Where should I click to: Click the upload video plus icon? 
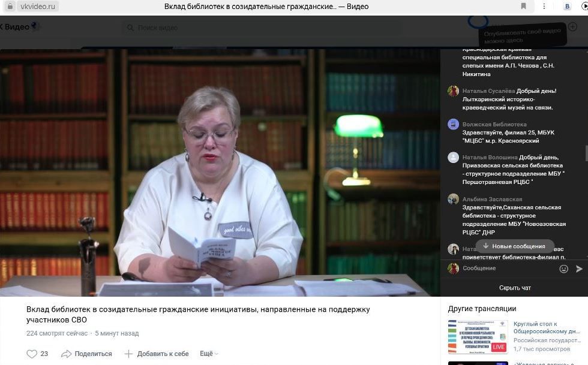coord(572,27)
